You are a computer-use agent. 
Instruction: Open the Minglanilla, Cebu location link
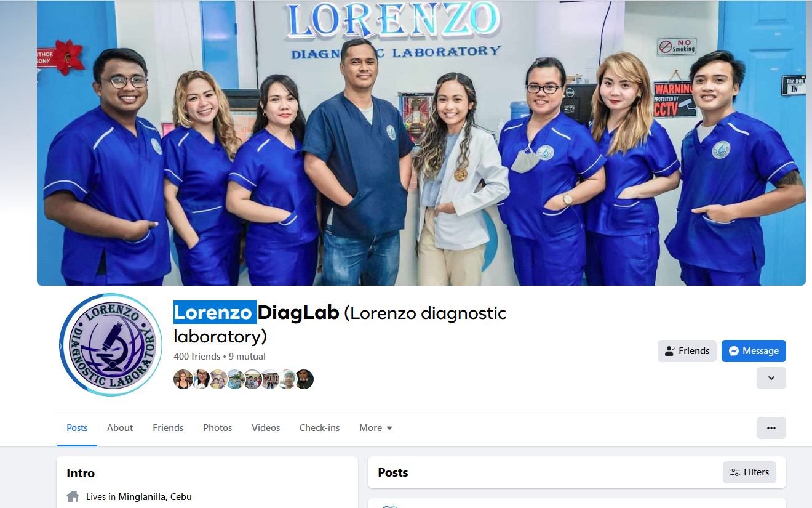click(155, 497)
